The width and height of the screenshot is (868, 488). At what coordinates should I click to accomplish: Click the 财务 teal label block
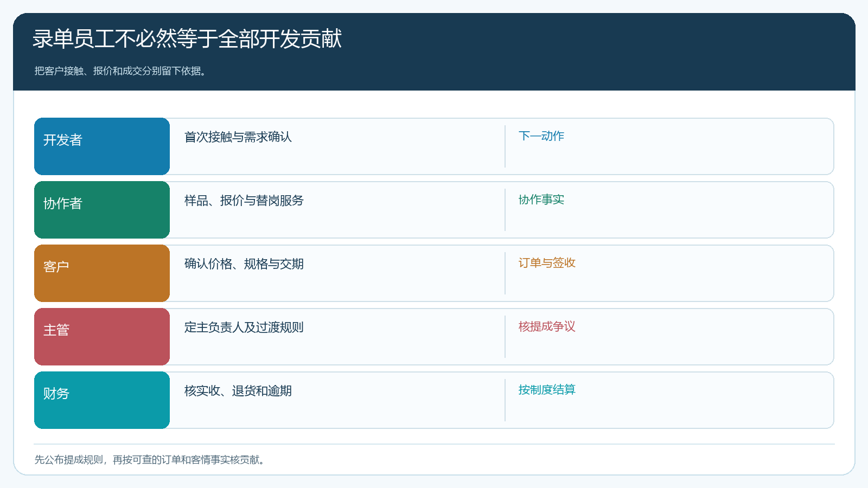pos(102,400)
